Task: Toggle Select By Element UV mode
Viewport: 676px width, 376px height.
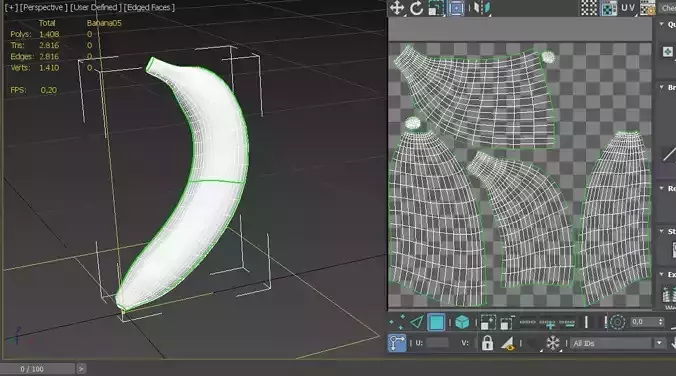Action: click(x=462, y=322)
